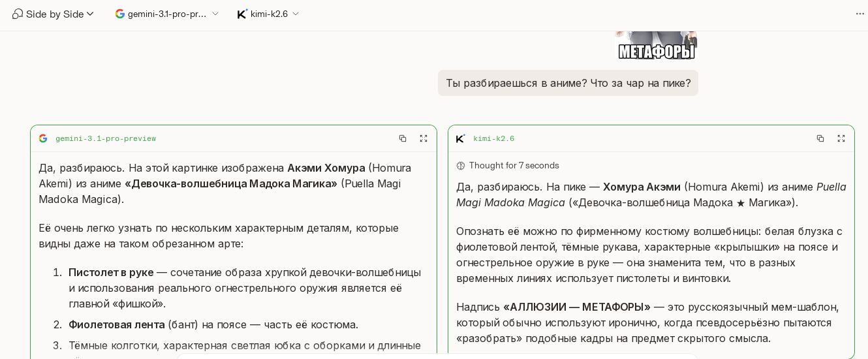The width and height of the screenshot is (868, 359).
Task: Click the italic 'Puella Magi Madoka Magica' title
Action: pos(651,195)
